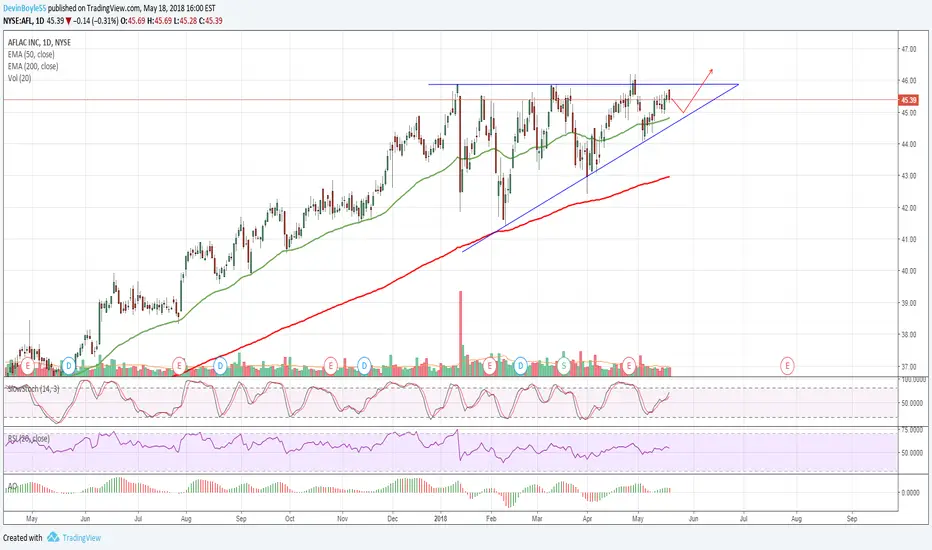Click the TradingView logo icon beside Created with
This screenshot has height=550, width=932.
pyautogui.click(x=53, y=537)
